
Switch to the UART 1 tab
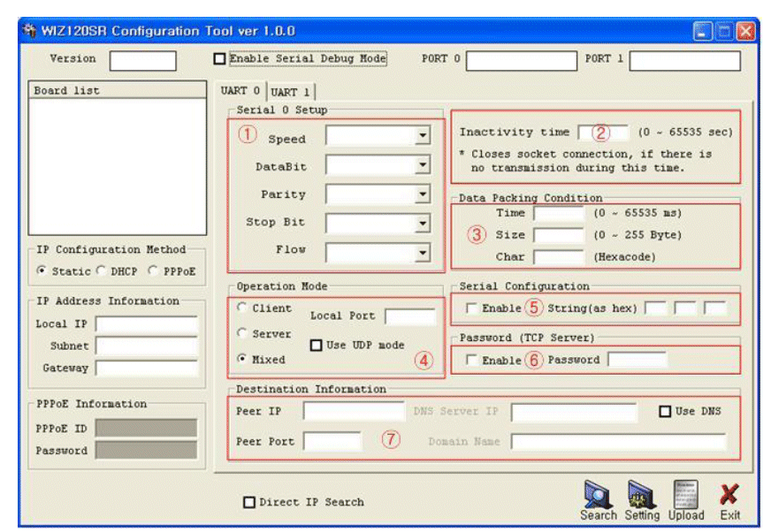290,92
